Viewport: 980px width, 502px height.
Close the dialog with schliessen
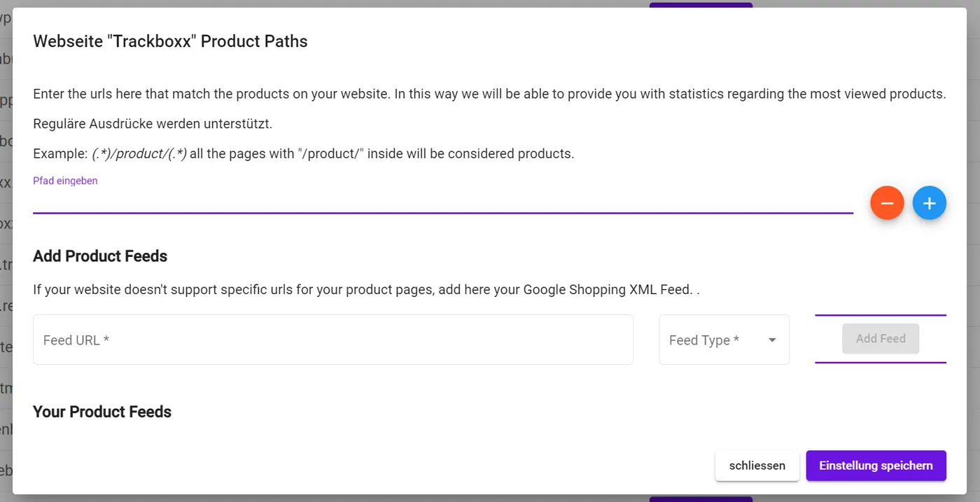pyautogui.click(x=757, y=466)
